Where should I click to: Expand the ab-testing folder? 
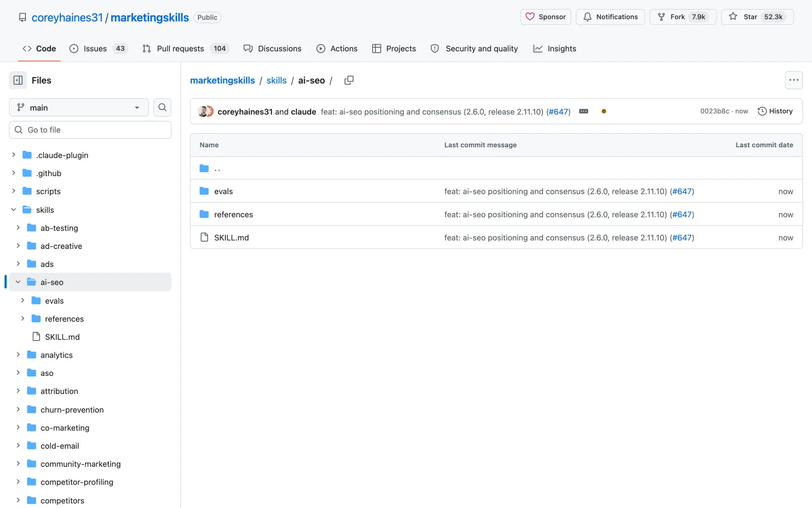click(18, 228)
